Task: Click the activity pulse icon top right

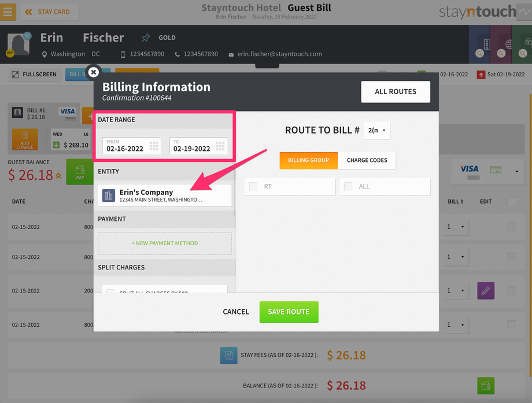Action: point(525,12)
